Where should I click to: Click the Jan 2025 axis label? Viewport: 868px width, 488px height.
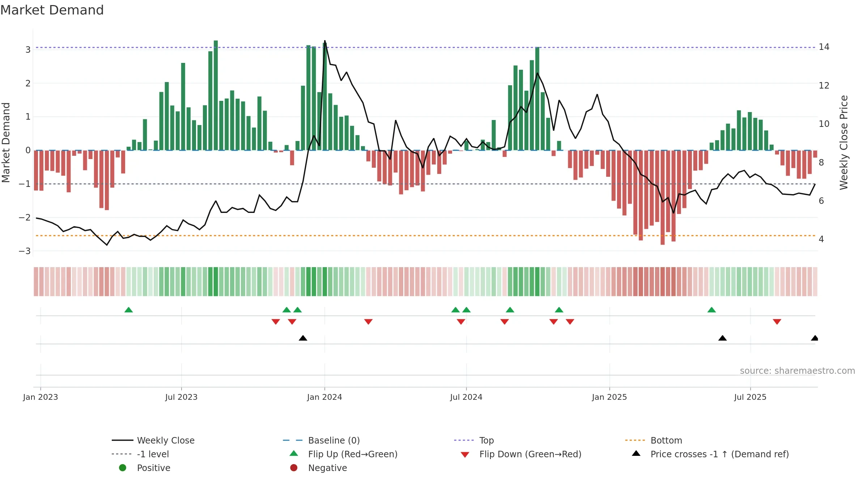pos(609,397)
